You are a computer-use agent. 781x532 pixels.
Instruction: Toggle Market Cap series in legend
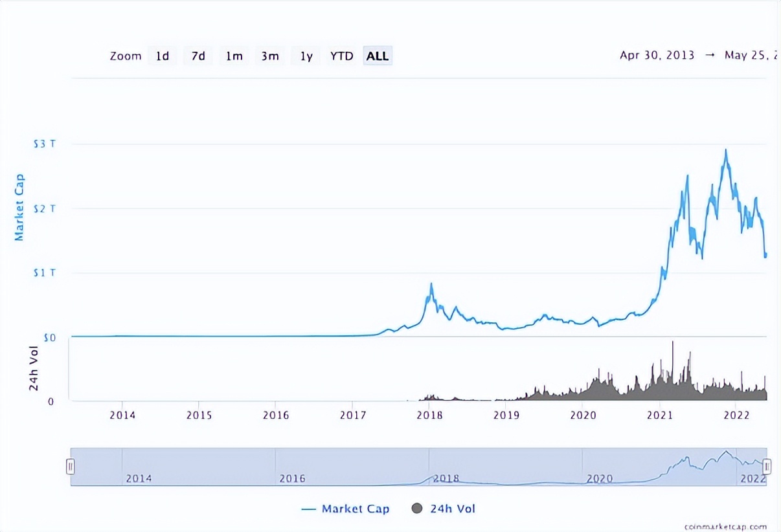(x=356, y=509)
